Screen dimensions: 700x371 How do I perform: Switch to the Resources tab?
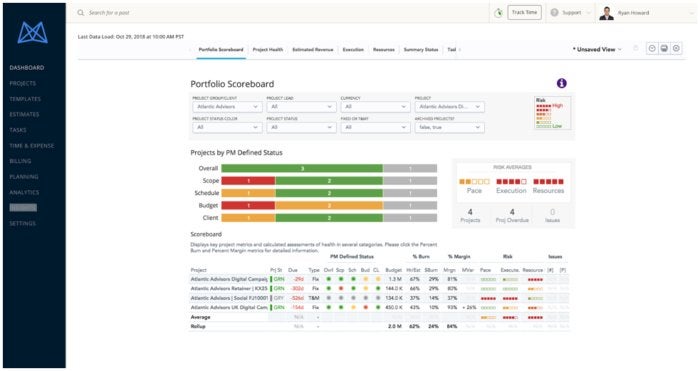(x=384, y=50)
